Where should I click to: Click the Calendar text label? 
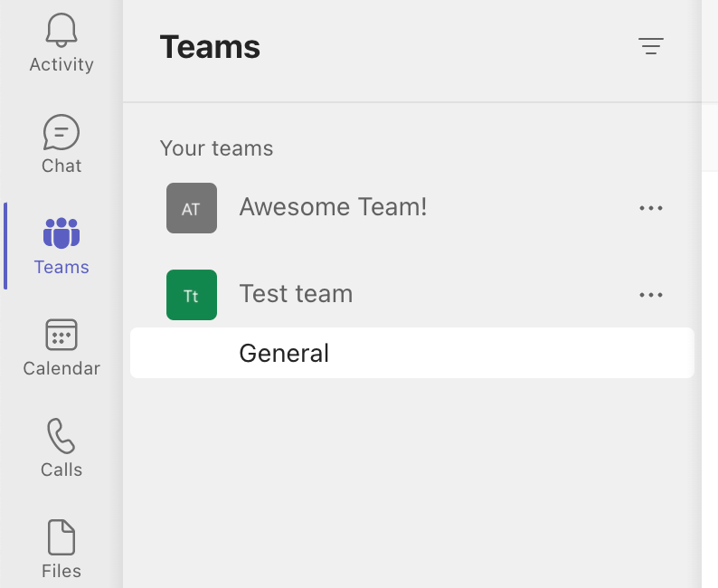point(61,368)
